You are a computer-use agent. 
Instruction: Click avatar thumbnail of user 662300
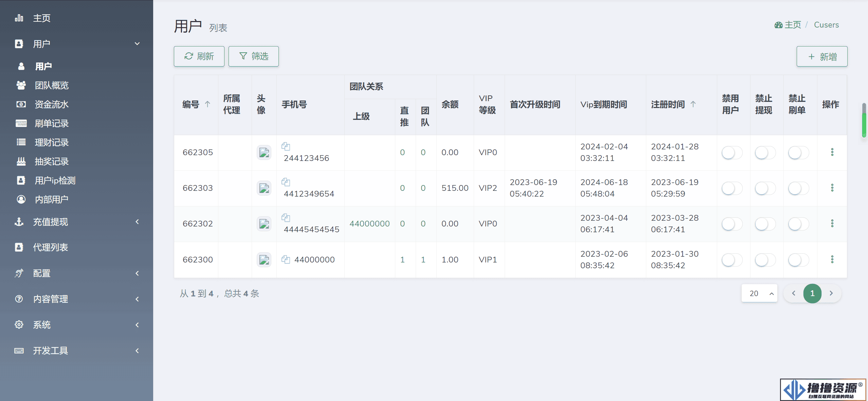[264, 260]
